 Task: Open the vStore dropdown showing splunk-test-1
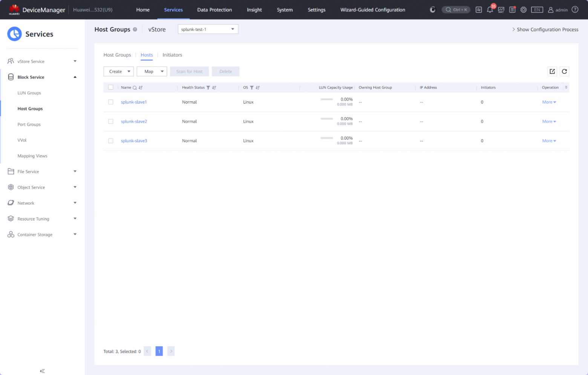click(208, 29)
